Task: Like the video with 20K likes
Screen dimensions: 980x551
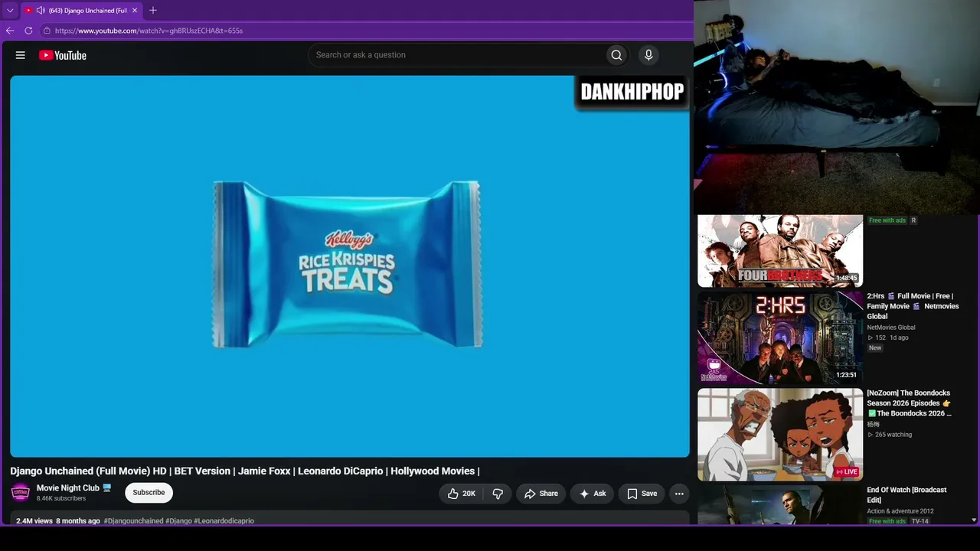Action: (462, 494)
